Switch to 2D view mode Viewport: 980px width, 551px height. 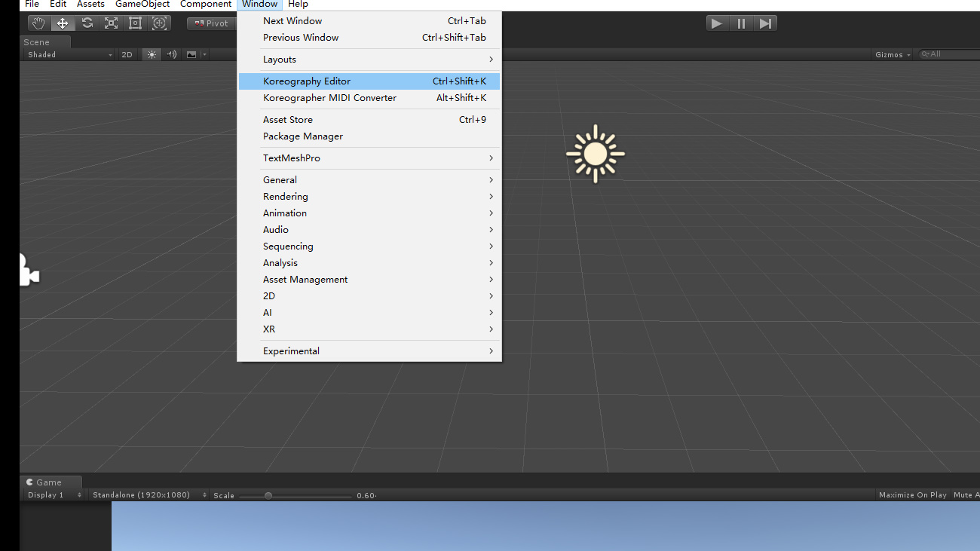(127, 54)
